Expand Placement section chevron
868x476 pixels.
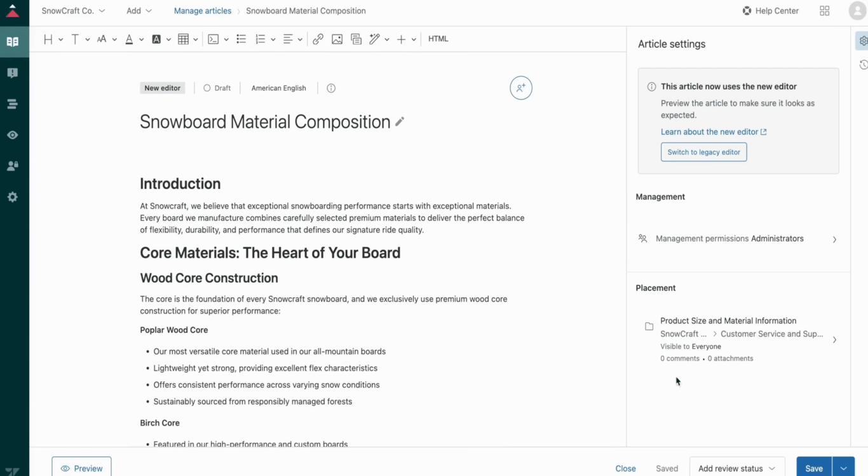(x=834, y=340)
